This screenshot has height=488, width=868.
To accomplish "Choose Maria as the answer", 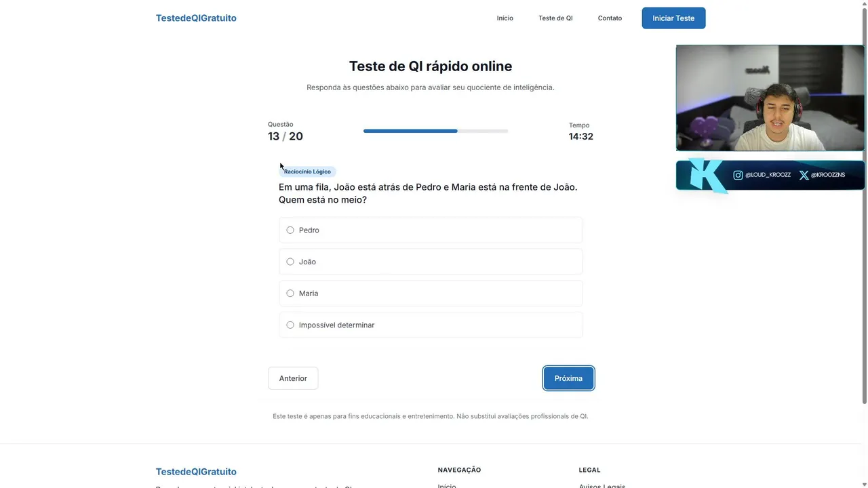I will pos(431,293).
